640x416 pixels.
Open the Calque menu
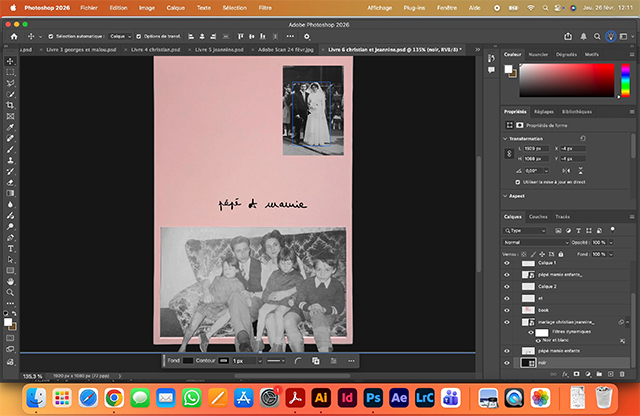[x=176, y=8]
